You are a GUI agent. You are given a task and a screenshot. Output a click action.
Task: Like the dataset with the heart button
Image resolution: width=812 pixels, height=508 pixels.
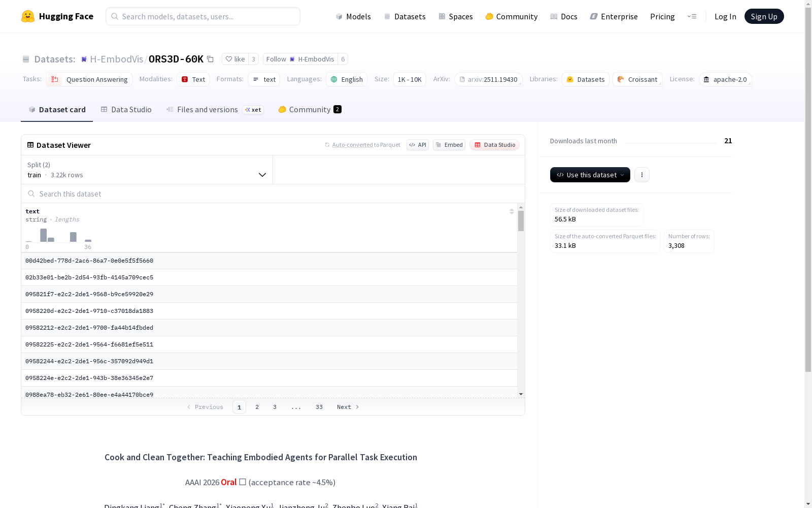coord(235,59)
